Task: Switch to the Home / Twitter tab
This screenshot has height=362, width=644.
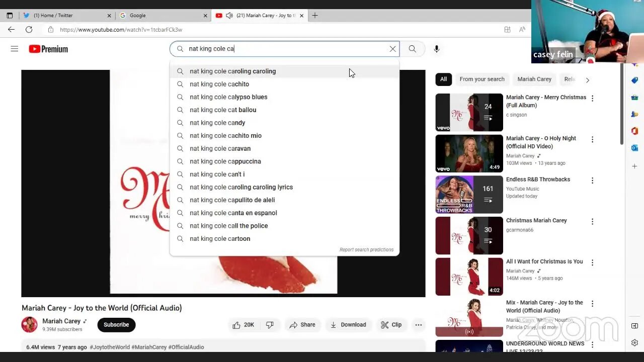Action: pos(67,16)
